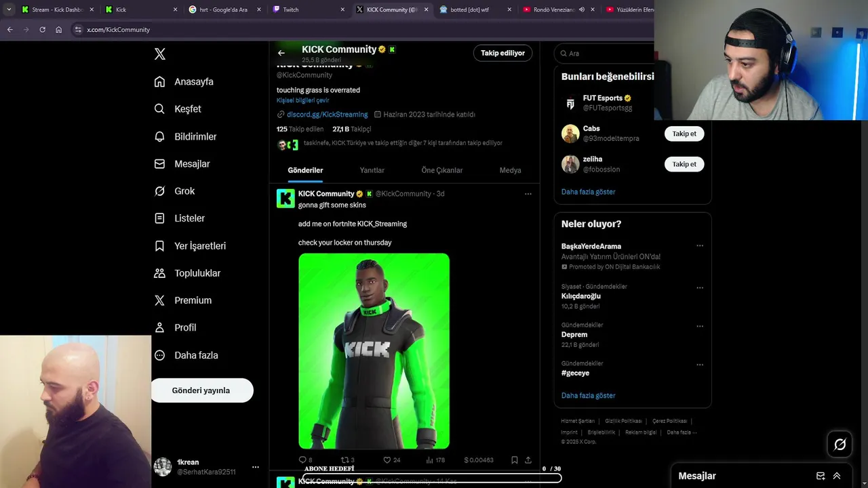Mute Rondò Veneziano tab audio
Viewport: 868px width, 488px height.
582,9
